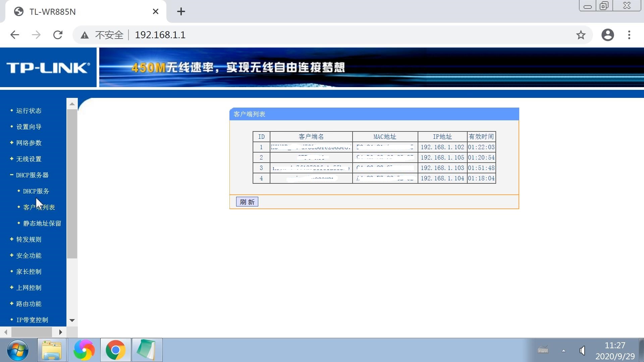Click the address bar showing 192.168.1.1
The width and height of the screenshot is (644, 362).
(x=160, y=35)
